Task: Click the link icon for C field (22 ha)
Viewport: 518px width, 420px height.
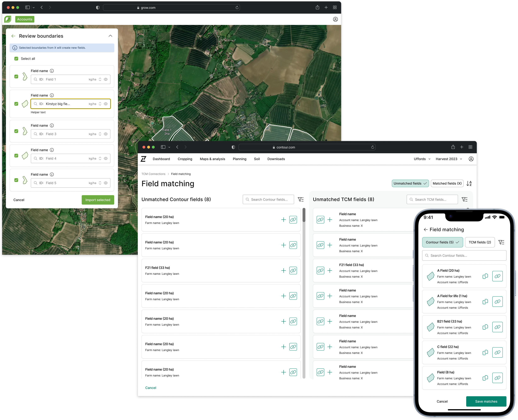Action: click(x=497, y=352)
